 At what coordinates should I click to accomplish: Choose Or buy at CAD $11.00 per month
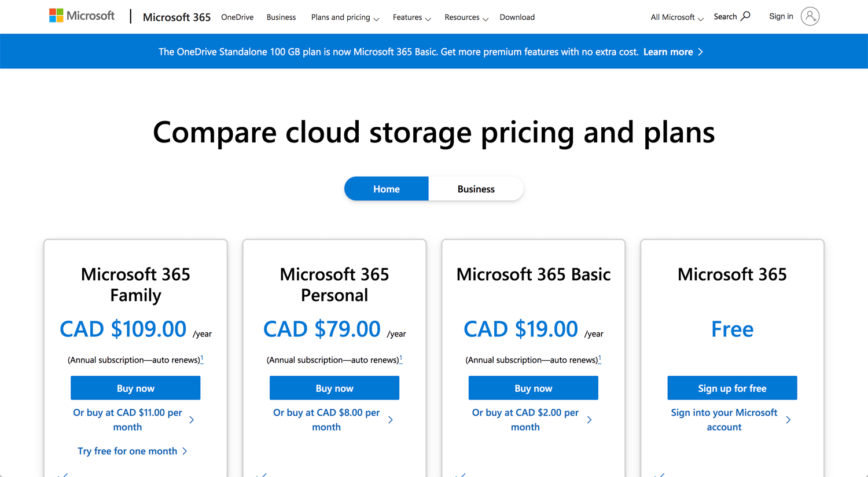pyautogui.click(x=134, y=420)
